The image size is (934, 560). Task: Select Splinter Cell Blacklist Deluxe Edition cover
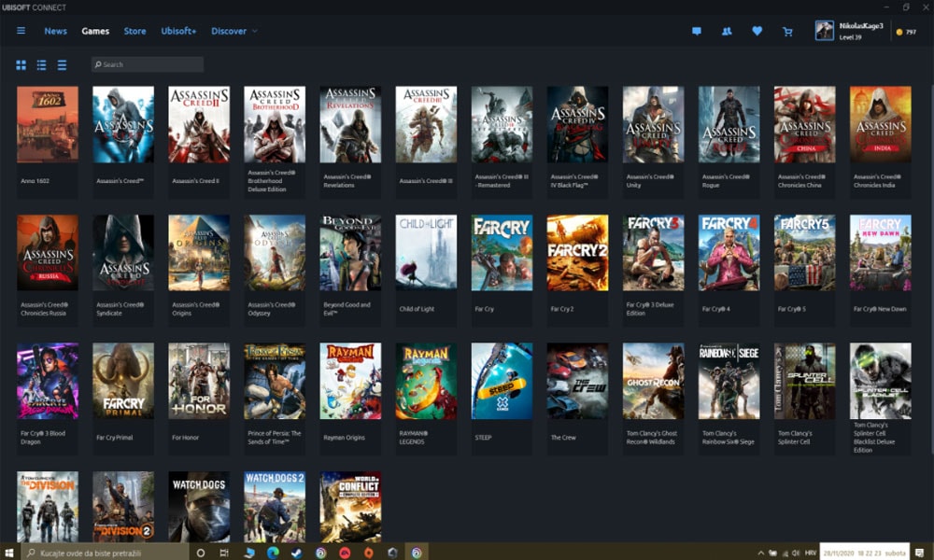click(881, 381)
